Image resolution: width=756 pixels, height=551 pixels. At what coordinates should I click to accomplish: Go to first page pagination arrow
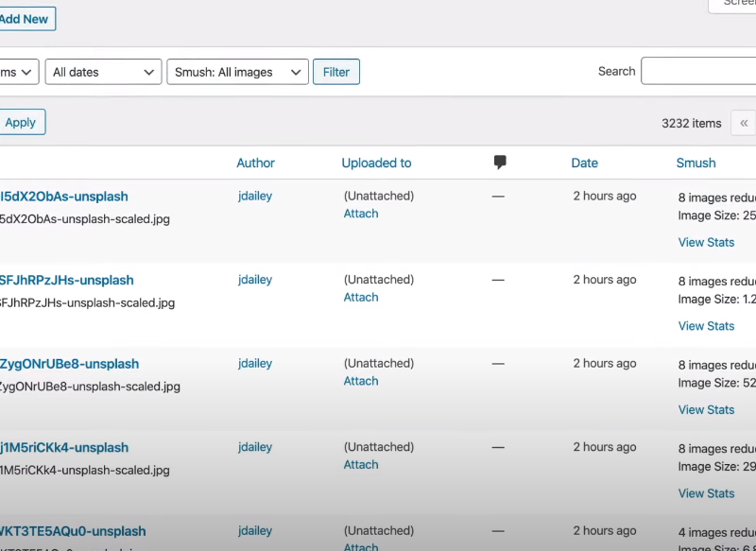click(x=744, y=123)
